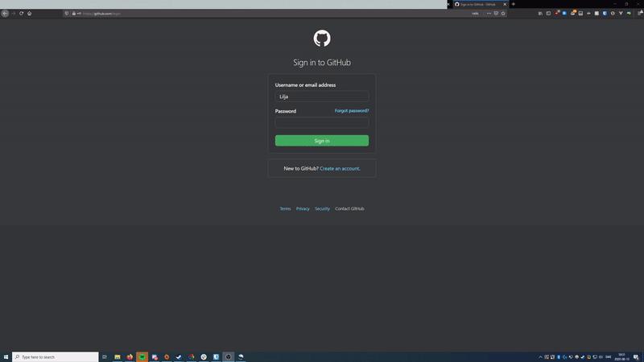The height and width of the screenshot is (362, 644).
Task: Switch to Firefox in the taskbar
Action: pyautogui.click(x=130, y=357)
